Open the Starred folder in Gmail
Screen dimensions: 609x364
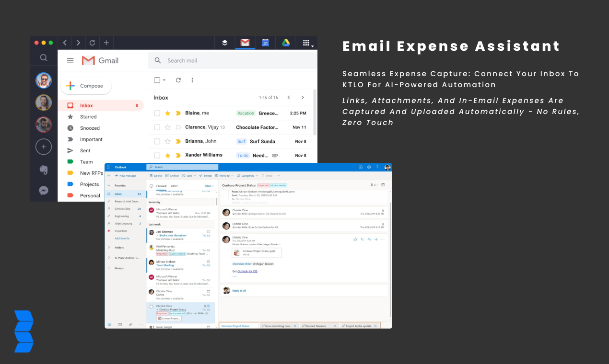[x=88, y=117]
